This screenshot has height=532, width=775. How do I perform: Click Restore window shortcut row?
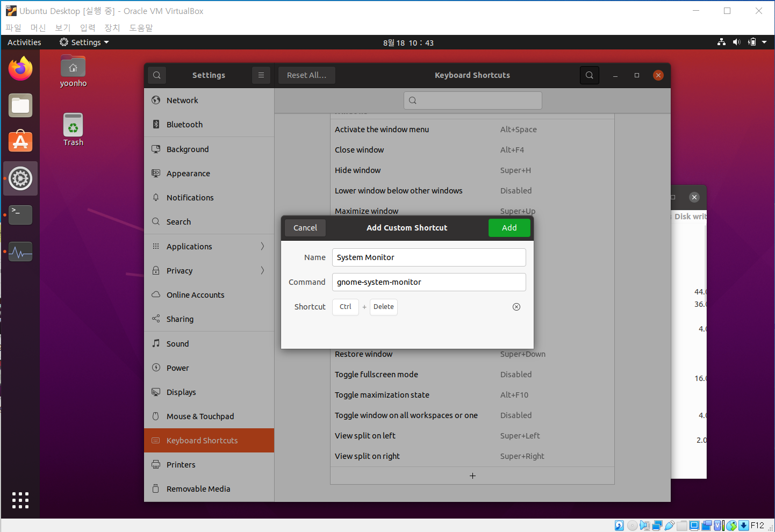(472, 355)
